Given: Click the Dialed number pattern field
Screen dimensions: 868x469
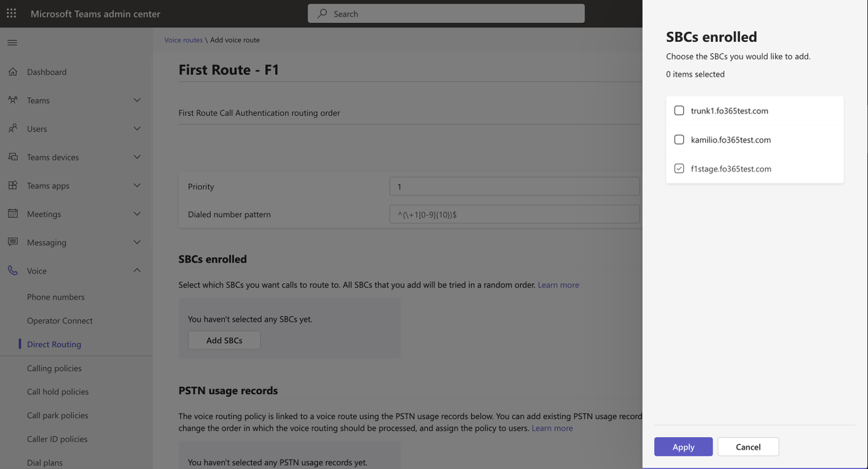Looking at the screenshot, I should tap(514, 214).
